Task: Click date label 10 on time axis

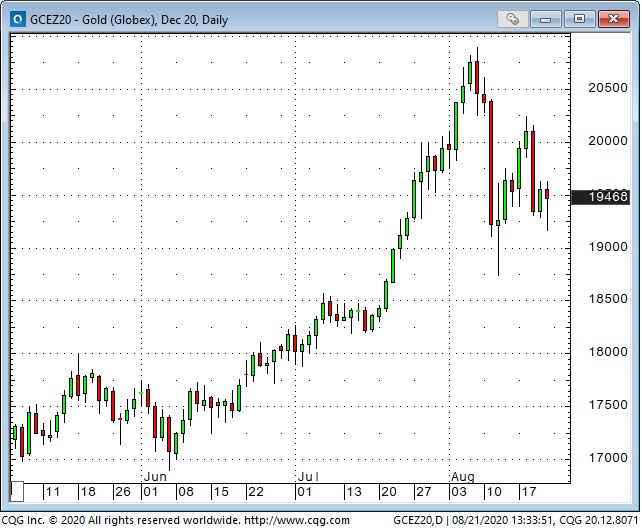Action: (x=493, y=492)
